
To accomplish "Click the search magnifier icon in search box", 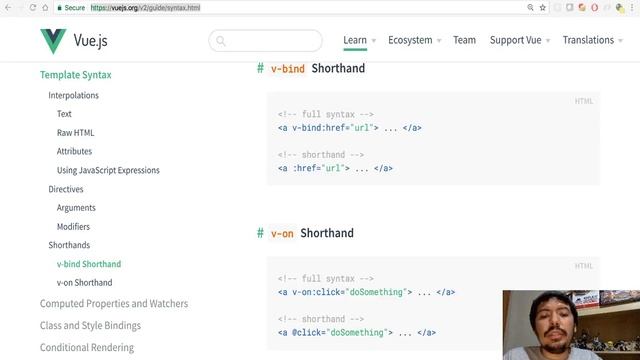I will point(221,41).
